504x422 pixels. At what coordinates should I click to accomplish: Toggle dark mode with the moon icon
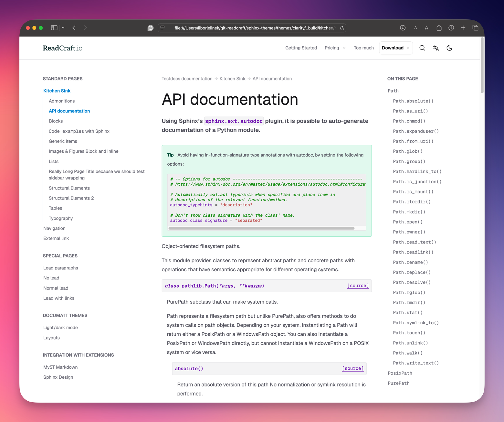pos(449,48)
